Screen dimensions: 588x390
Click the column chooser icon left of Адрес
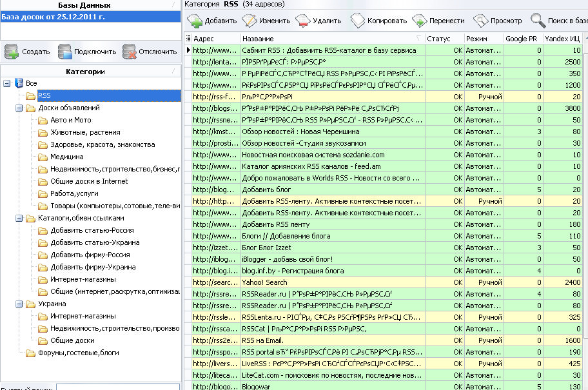[188, 38]
